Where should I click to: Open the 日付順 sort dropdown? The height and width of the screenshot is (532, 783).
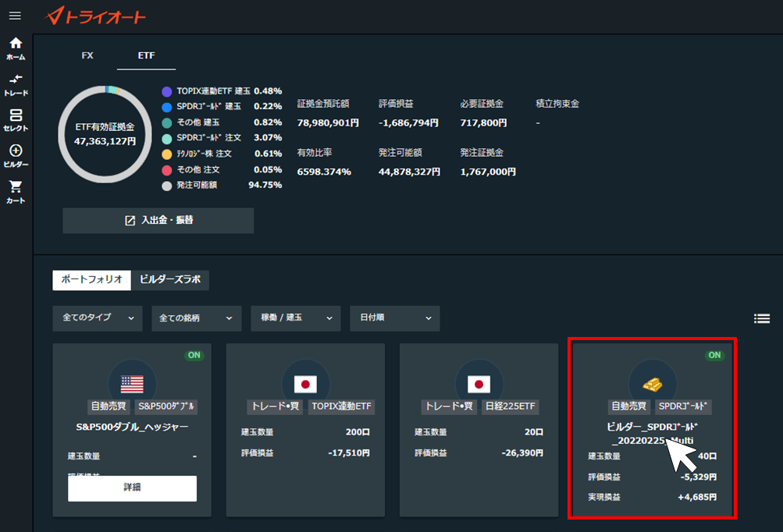(394, 318)
